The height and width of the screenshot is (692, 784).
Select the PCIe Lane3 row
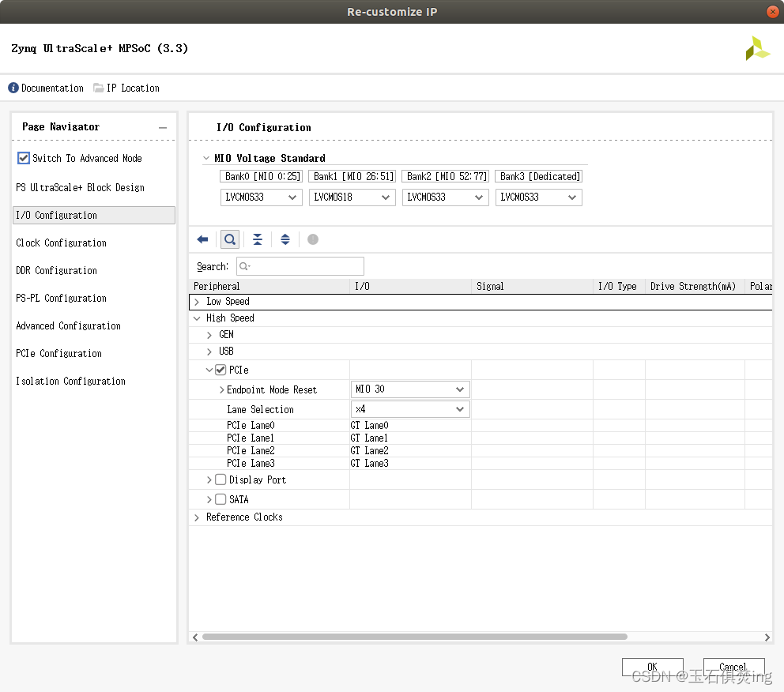[x=480, y=463]
